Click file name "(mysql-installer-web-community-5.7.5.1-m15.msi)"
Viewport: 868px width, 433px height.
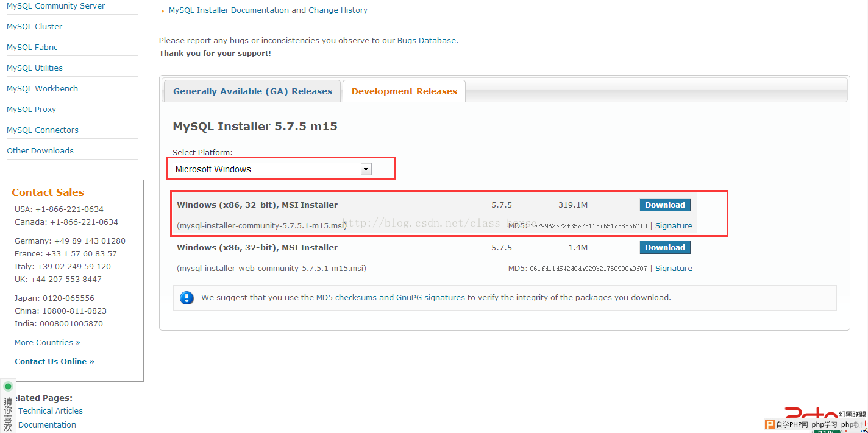point(271,269)
